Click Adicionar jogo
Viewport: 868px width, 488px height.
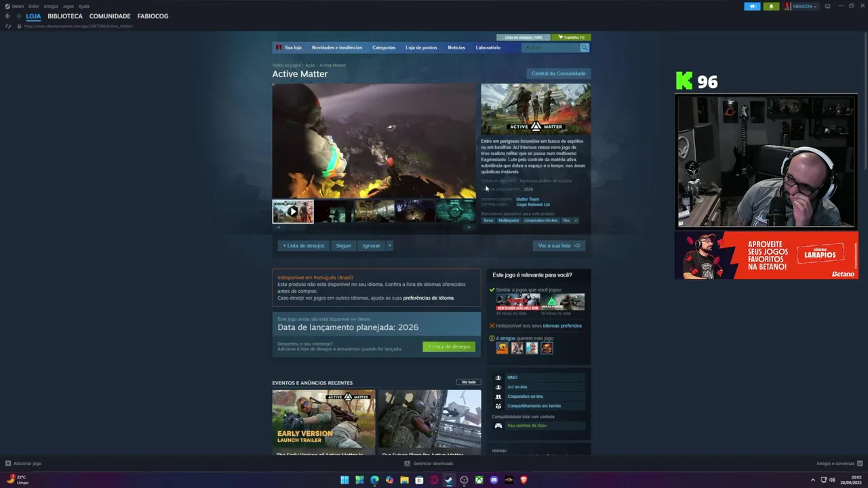[24, 464]
